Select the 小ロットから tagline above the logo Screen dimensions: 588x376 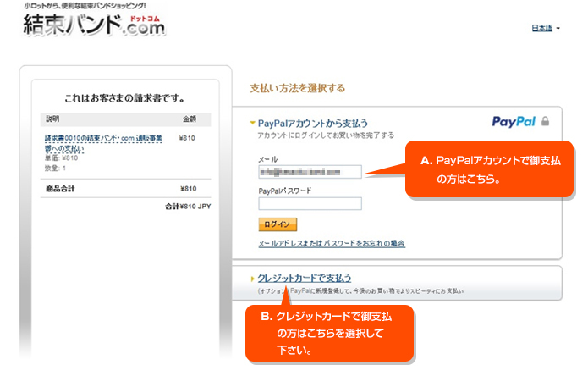pyautogui.click(x=85, y=6)
